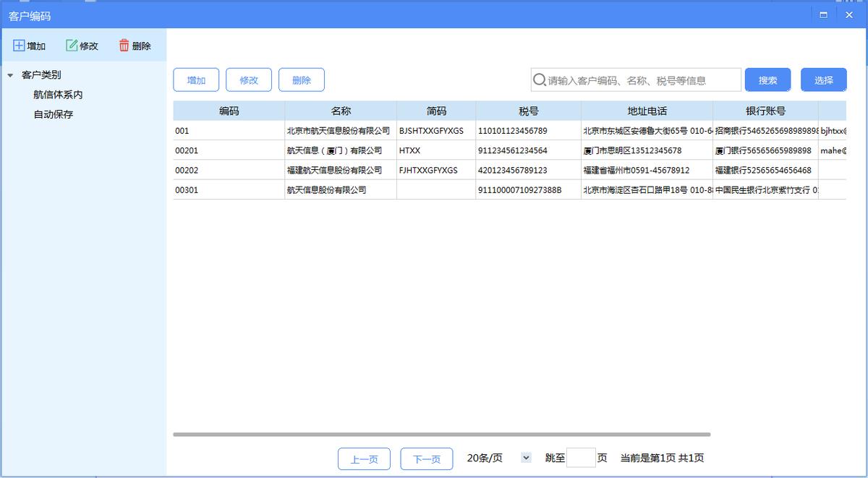Viewport: 868px width, 478px height.
Task: Click the 选择 select button
Action: pos(823,80)
